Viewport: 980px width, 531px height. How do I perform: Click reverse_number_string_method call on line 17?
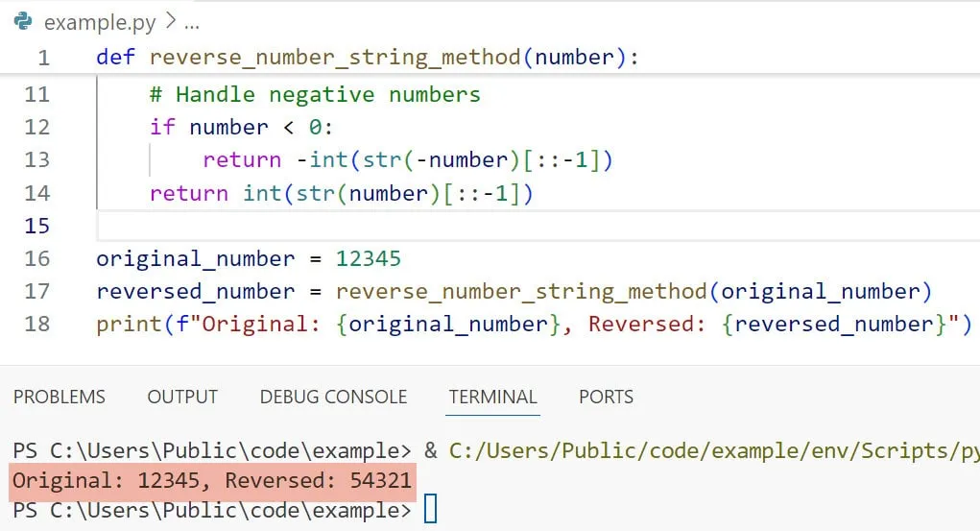[x=521, y=292]
